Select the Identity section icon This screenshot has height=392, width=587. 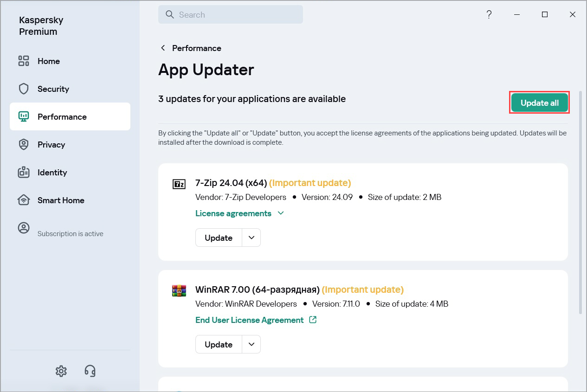[x=24, y=172]
